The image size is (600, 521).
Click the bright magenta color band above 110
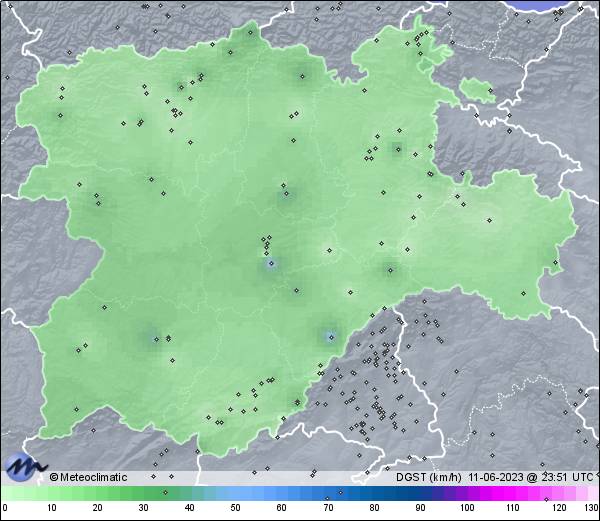coord(511,493)
